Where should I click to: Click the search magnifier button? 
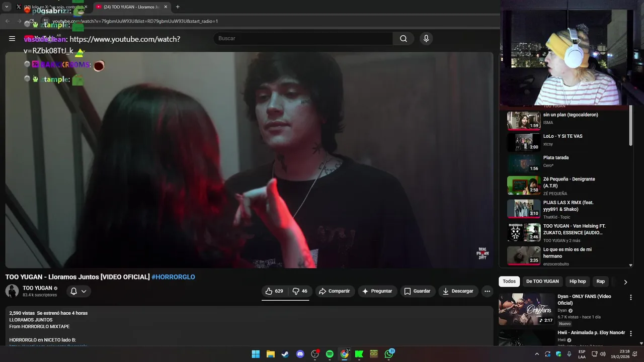pyautogui.click(x=404, y=39)
